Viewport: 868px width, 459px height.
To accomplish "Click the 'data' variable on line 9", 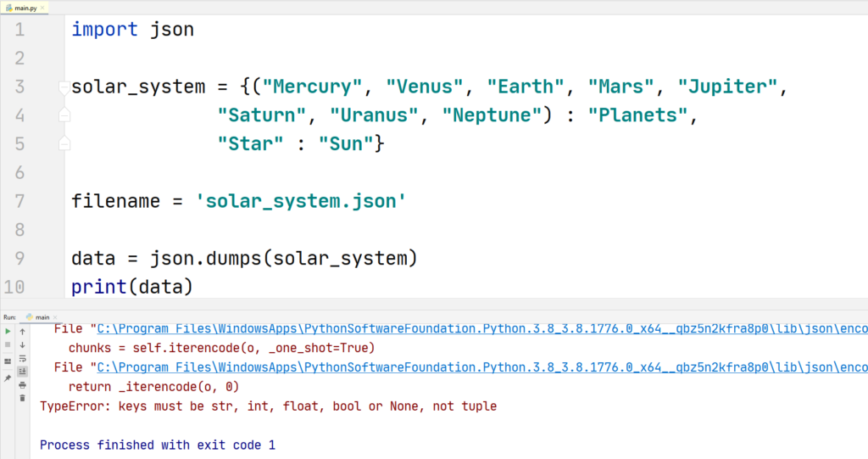I will point(93,258).
